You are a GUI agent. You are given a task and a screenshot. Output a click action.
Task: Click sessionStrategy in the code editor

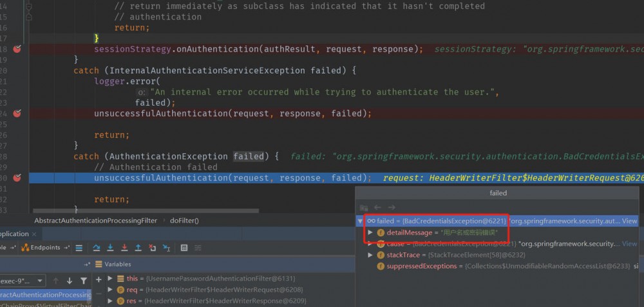coord(132,50)
